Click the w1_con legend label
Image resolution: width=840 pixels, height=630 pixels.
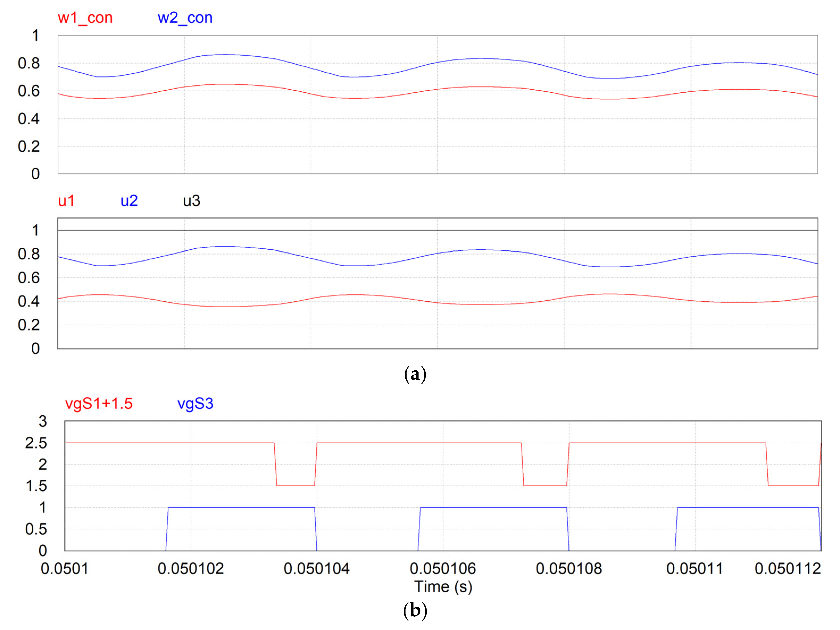(85, 18)
